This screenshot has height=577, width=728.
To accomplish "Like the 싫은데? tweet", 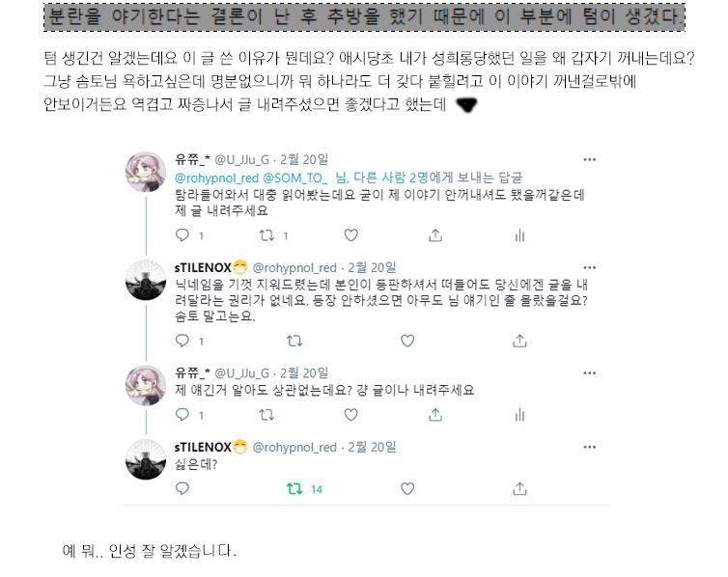I will tap(407, 489).
